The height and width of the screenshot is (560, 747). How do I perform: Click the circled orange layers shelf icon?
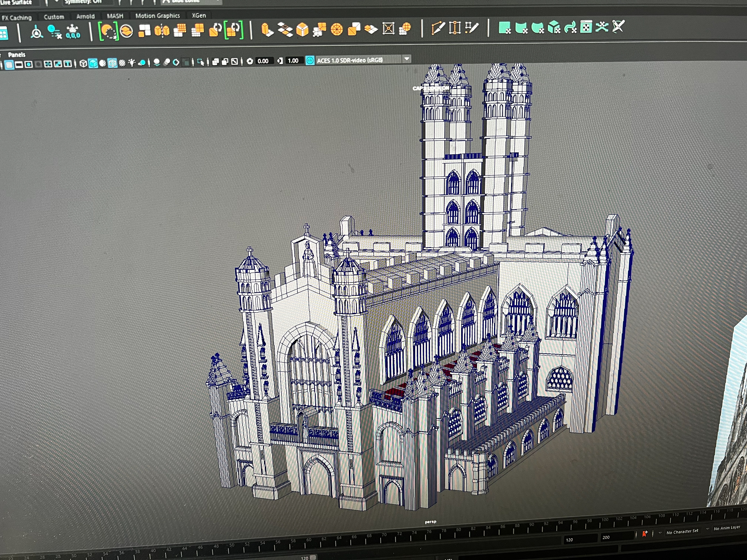[126, 31]
